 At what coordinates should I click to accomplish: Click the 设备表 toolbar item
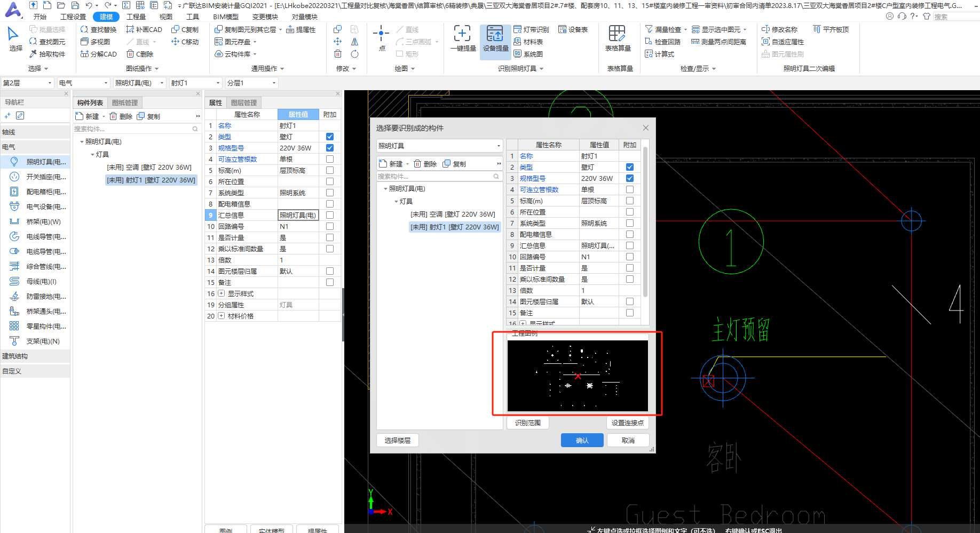point(573,29)
